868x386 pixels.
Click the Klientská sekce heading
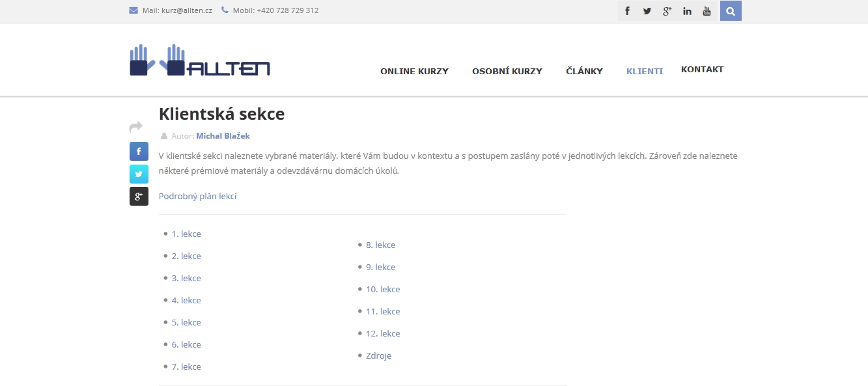click(222, 114)
